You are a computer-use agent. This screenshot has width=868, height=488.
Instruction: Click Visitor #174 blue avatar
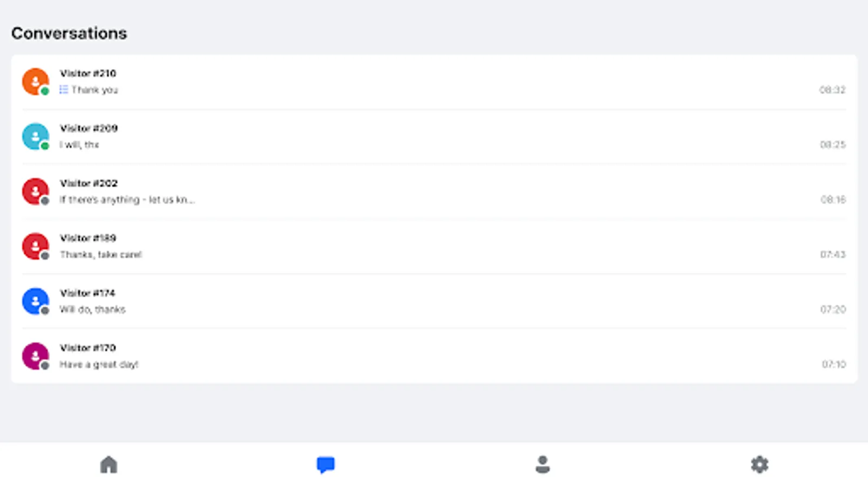click(35, 301)
